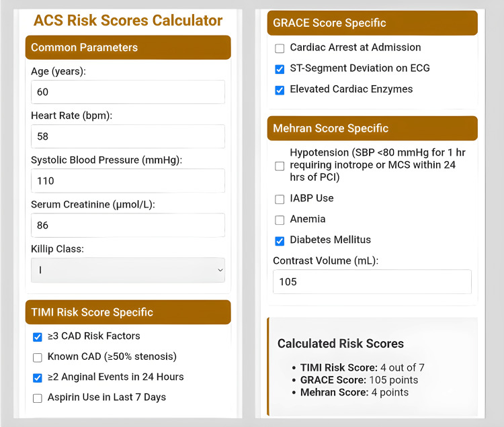This screenshot has height=427, width=504.
Task: Open the Killip Class dropdown
Action: coord(128,270)
